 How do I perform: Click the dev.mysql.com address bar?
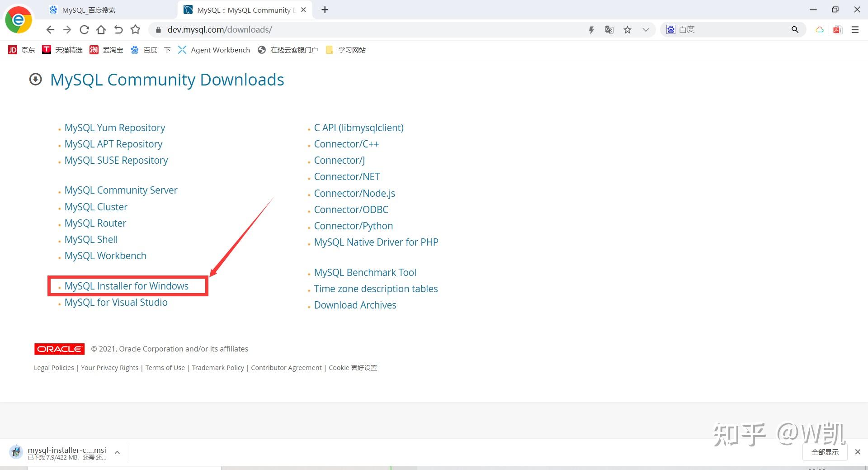click(x=371, y=30)
